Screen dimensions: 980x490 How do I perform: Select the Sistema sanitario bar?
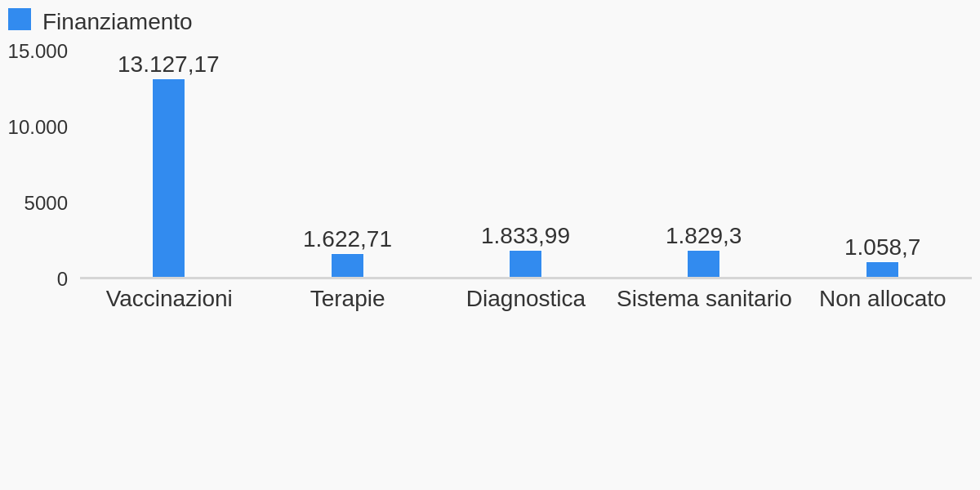703,264
